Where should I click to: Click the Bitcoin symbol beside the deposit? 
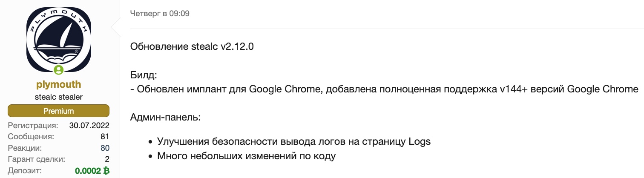(106, 171)
